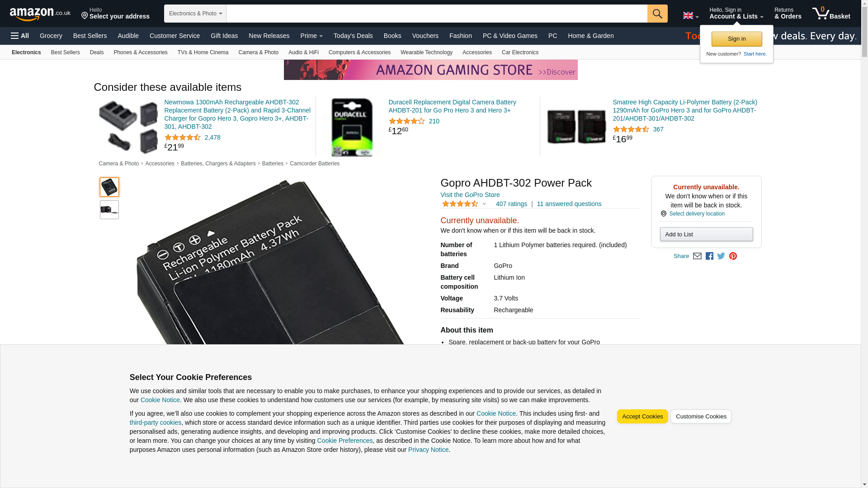Expand the UK flag language selector

pyautogui.click(x=690, y=15)
